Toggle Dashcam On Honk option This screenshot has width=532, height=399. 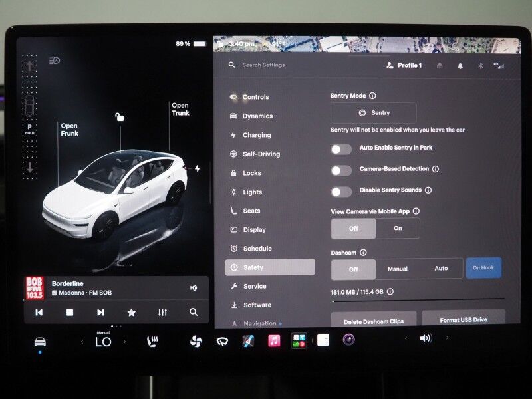(483, 268)
